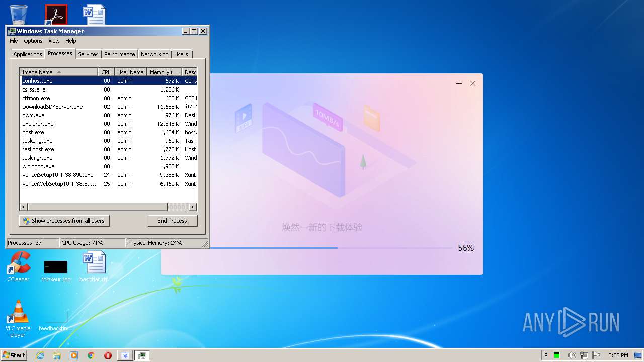Screen dimensions: 644x362
Task: Launch Google Chrome from the taskbar
Action: point(91,355)
